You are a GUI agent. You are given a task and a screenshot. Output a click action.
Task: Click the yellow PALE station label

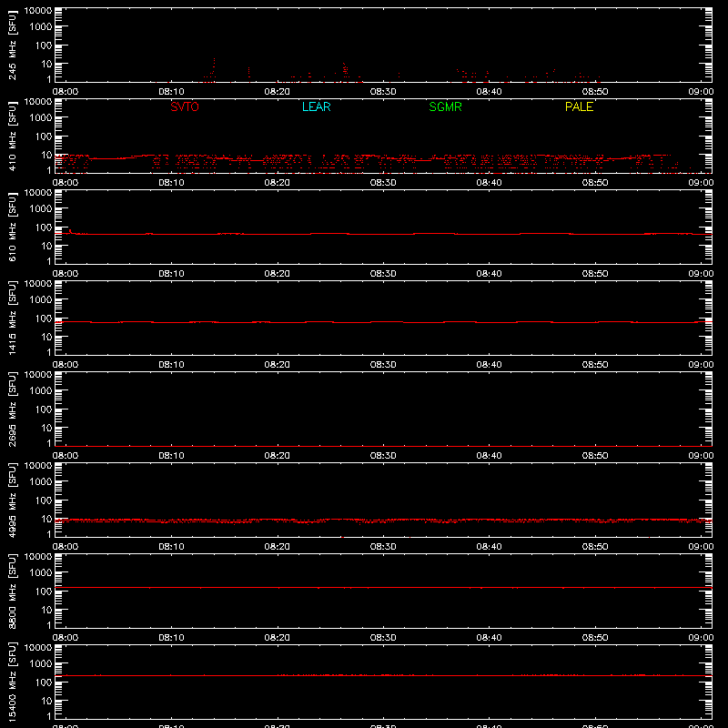point(579,106)
